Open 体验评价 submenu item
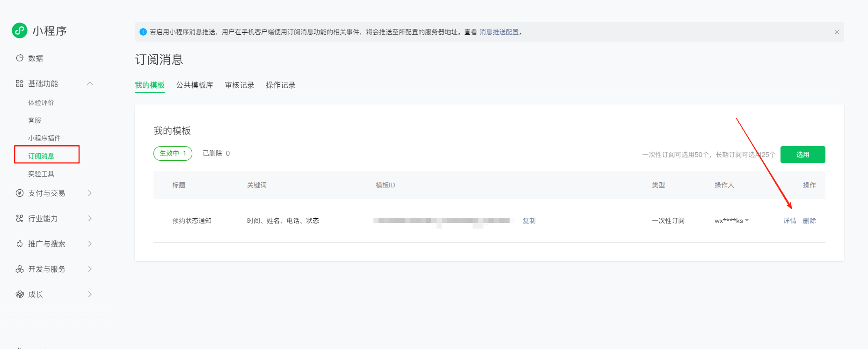868x349 pixels. pyautogui.click(x=41, y=103)
